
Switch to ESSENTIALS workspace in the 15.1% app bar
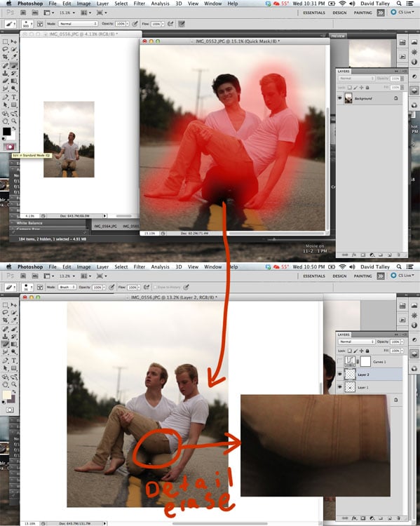coord(314,13)
